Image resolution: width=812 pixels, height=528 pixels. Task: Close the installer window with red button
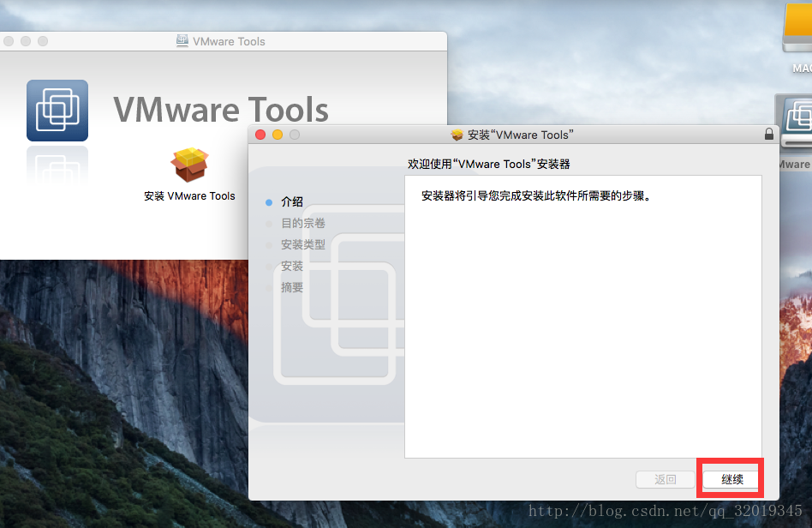point(260,135)
